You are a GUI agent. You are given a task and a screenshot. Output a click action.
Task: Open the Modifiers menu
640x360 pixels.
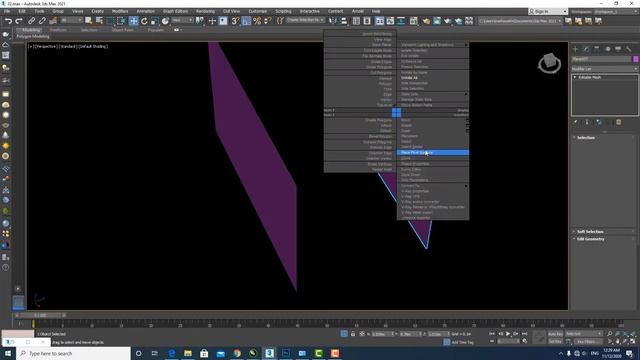[120, 11]
